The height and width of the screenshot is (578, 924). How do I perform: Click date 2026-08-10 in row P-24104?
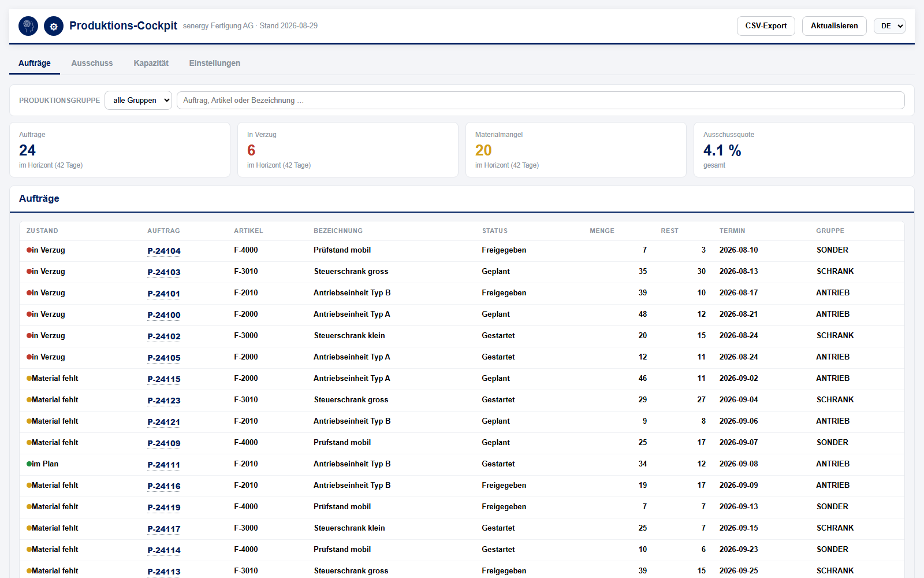(739, 250)
